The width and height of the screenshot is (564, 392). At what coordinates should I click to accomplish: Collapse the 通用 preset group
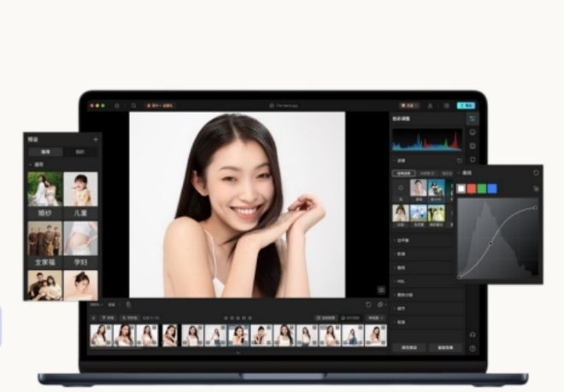[31, 164]
